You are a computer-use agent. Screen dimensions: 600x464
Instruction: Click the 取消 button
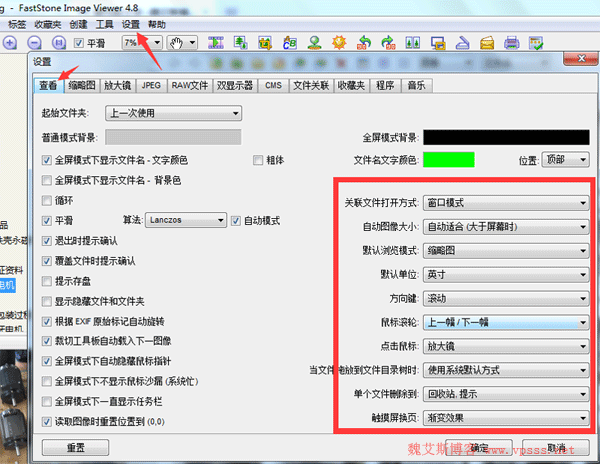[x=558, y=447]
